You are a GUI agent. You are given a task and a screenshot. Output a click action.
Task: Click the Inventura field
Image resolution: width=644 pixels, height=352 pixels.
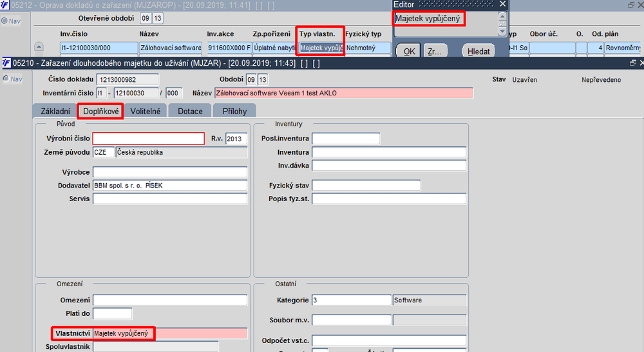pos(389,152)
